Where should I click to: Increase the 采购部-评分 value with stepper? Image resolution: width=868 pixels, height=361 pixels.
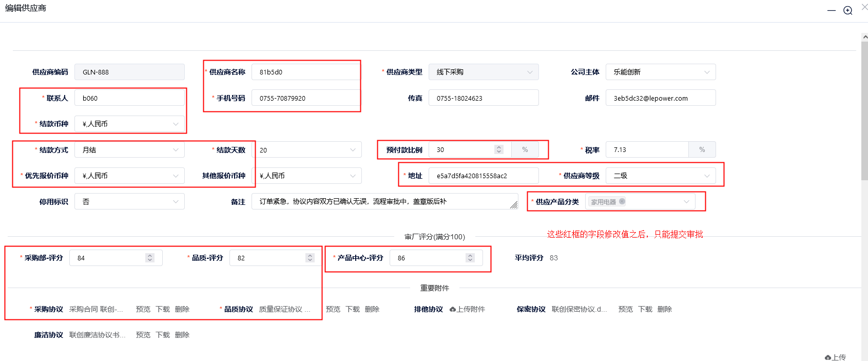pyautogui.click(x=150, y=255)
